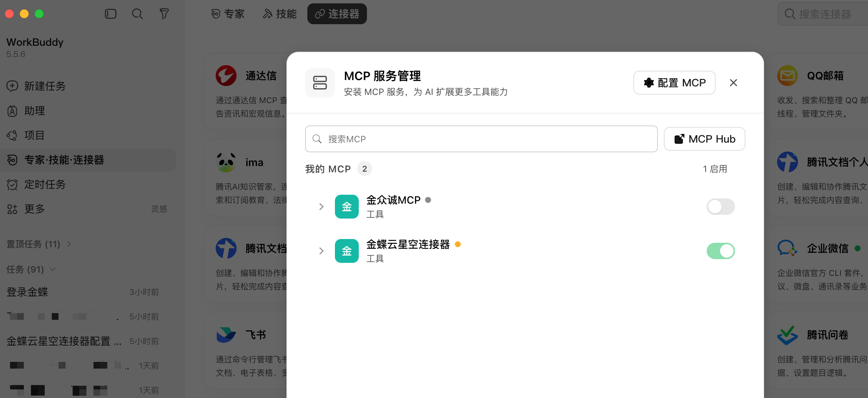Toggle the sidebar panel icon
868x398 pixels.
pos(111,14)
